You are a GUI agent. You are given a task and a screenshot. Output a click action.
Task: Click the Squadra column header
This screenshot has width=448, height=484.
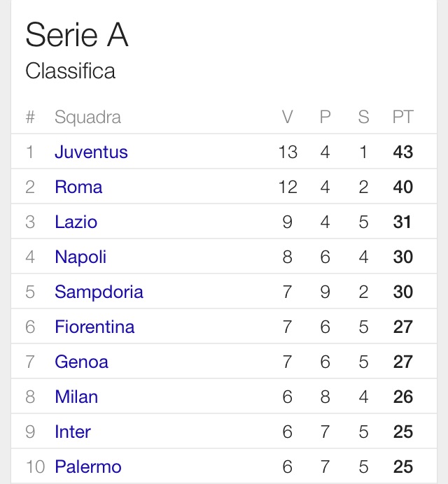87,117
